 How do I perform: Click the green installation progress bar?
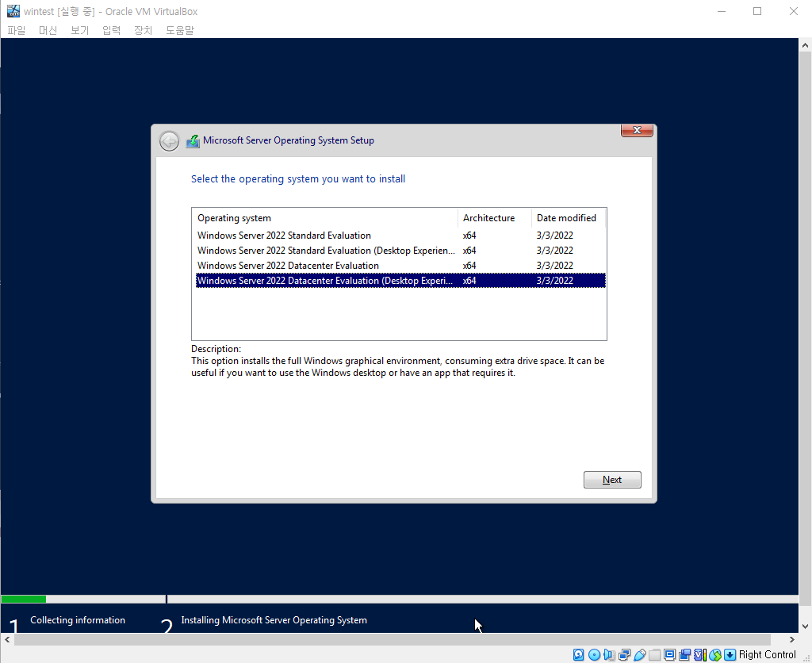[24, 600]
